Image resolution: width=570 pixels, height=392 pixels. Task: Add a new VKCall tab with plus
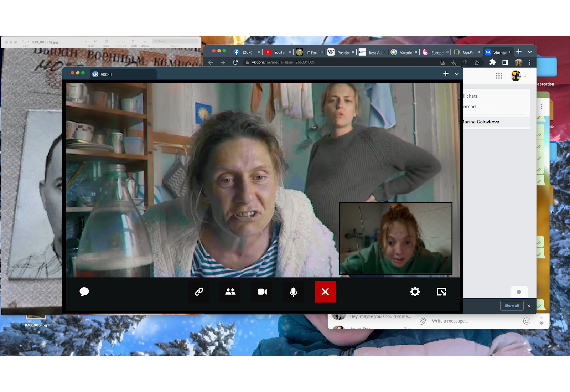point(446,73)
